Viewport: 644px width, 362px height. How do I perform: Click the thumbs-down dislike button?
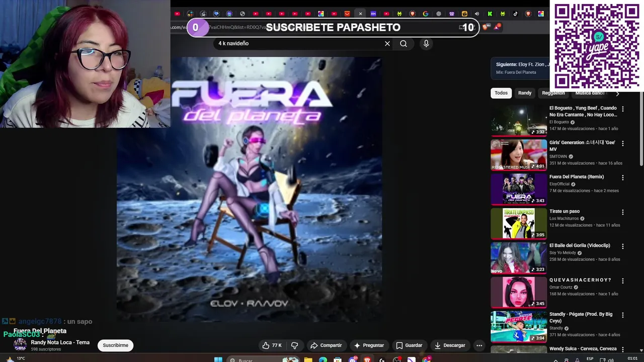coord(295,345)
